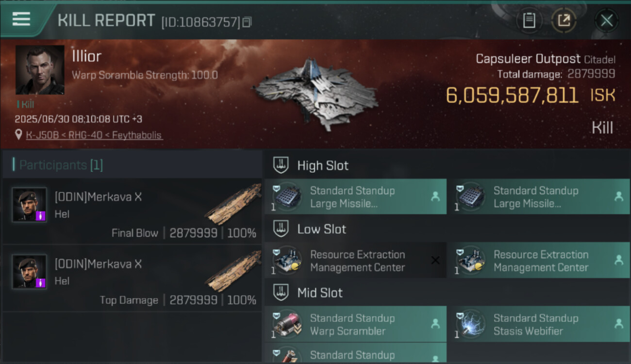
Task: Click the Mid Slot section header icon
Action: [x=281, y=292]
